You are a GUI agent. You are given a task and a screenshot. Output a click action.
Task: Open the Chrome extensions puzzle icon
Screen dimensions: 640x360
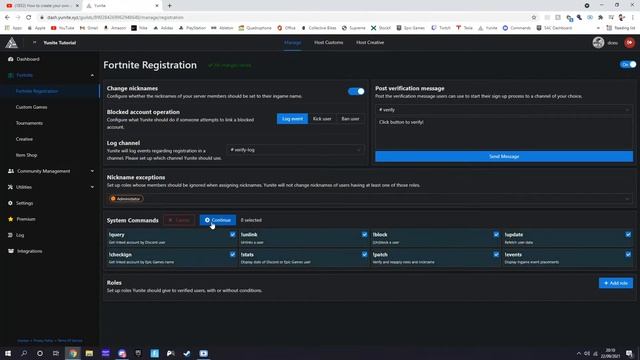click(x=600, y=18)
